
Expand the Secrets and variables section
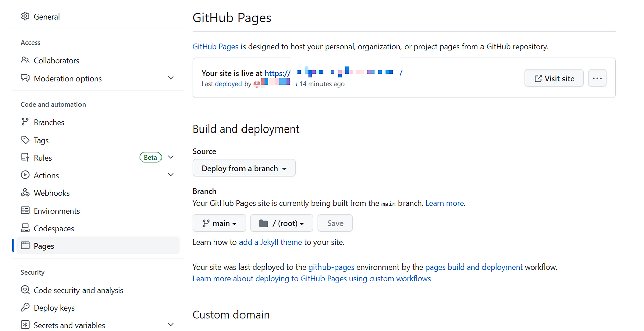click(x=170, y=325)
